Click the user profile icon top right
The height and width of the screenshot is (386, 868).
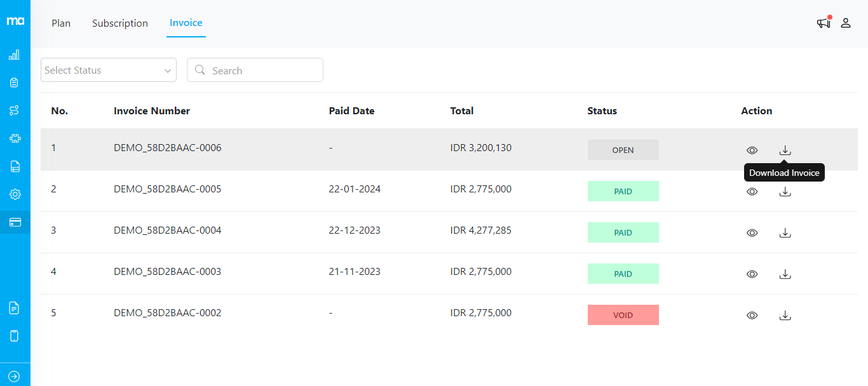pyautogui.click(x=846, y=22)
